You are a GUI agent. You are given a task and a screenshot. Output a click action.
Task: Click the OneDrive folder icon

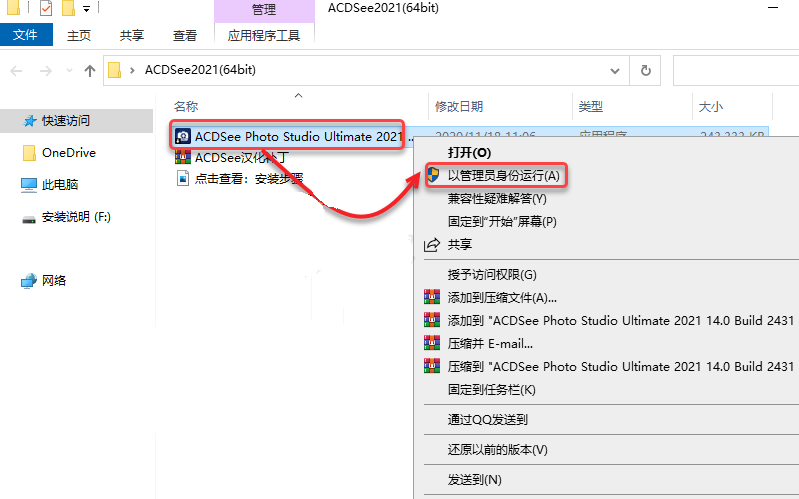29,153
